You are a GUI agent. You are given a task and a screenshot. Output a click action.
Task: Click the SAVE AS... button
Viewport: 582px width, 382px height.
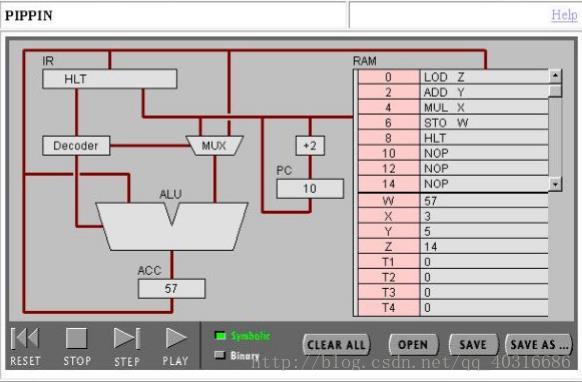pyautogui.click(x=539, y=345)
